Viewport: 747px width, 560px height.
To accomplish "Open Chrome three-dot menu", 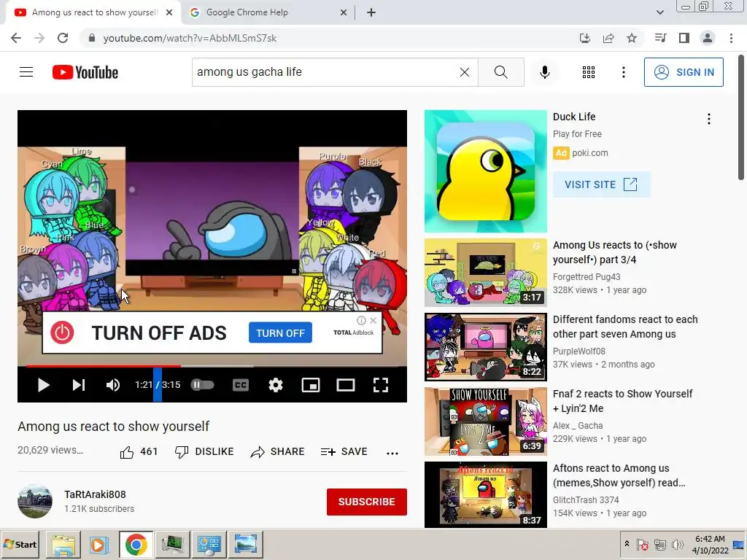I will 731,38.
